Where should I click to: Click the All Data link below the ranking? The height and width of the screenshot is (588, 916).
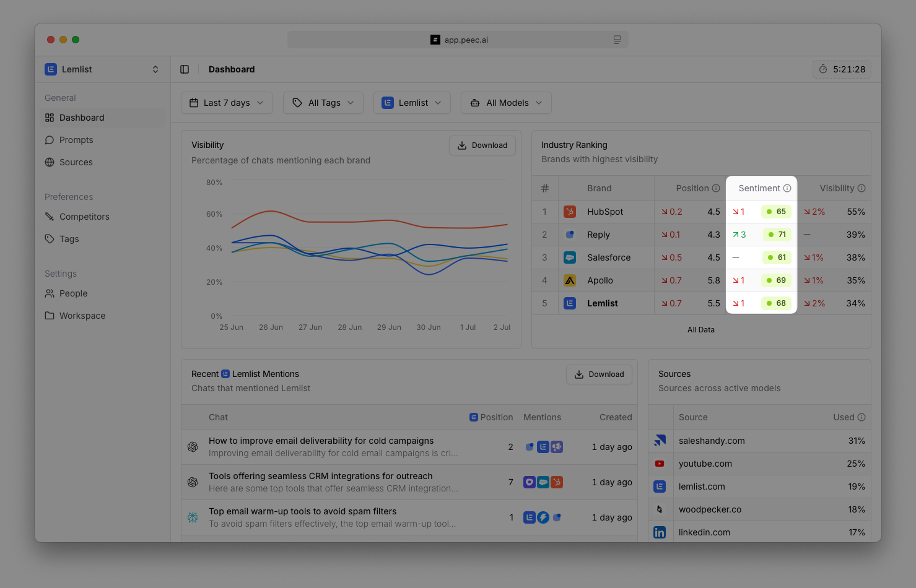700,329
